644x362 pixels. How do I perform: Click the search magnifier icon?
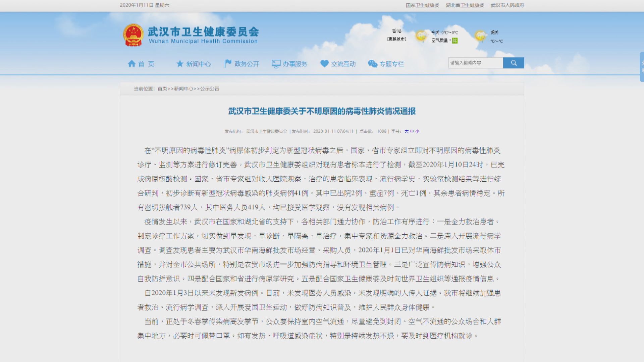tap(513, 63)
